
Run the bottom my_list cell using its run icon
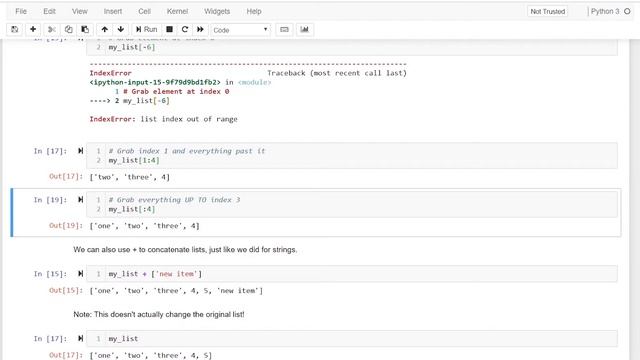[80, 338]
